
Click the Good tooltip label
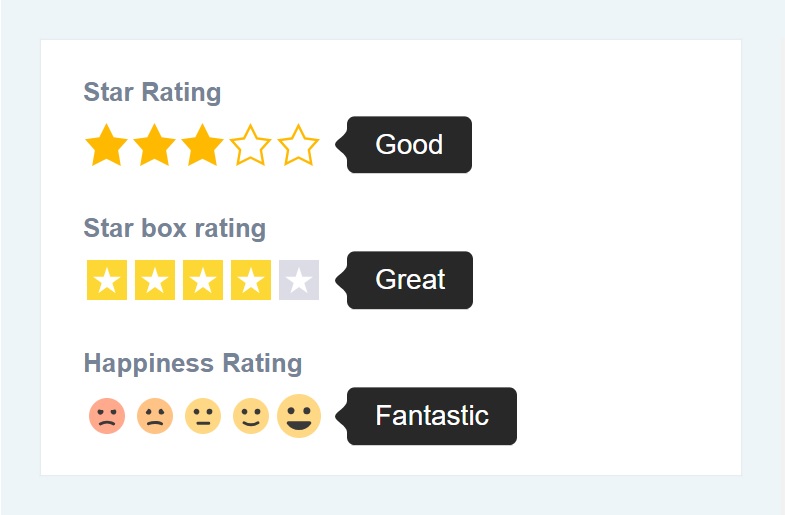pyautogui.click(x=409, y=145)
